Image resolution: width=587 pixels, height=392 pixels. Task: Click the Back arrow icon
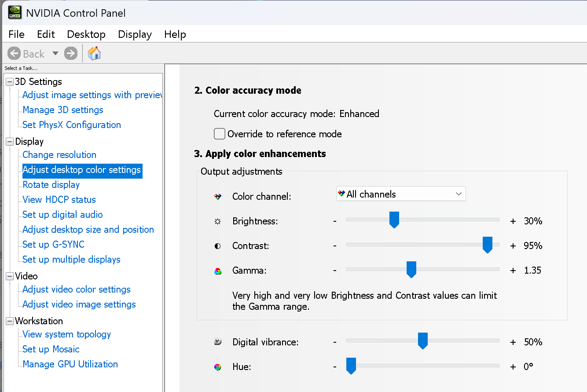[x=14, y=54]
